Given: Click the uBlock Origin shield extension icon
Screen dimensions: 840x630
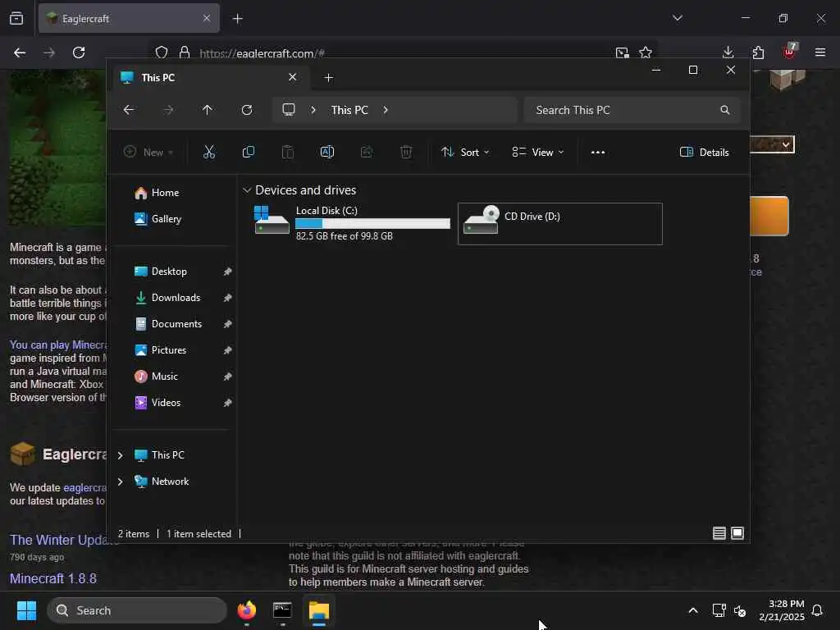Looking at the screenshot, I should pos(789,52).
